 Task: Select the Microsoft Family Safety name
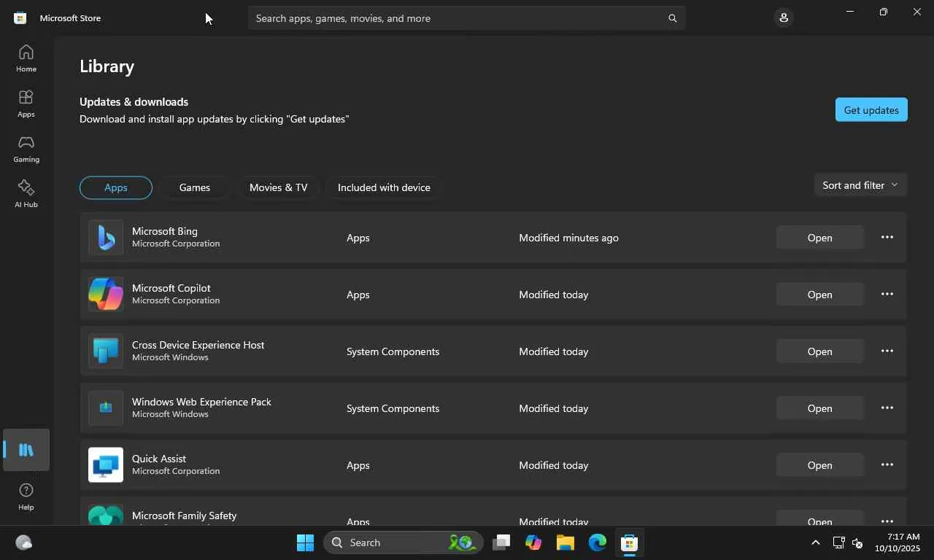pyautogui.click(x=185, y=516)
